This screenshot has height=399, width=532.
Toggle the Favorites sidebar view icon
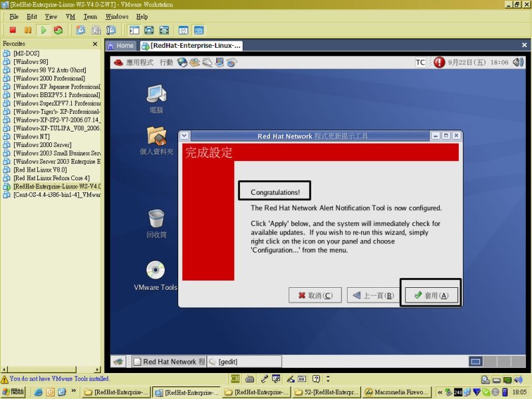[134, 30]
